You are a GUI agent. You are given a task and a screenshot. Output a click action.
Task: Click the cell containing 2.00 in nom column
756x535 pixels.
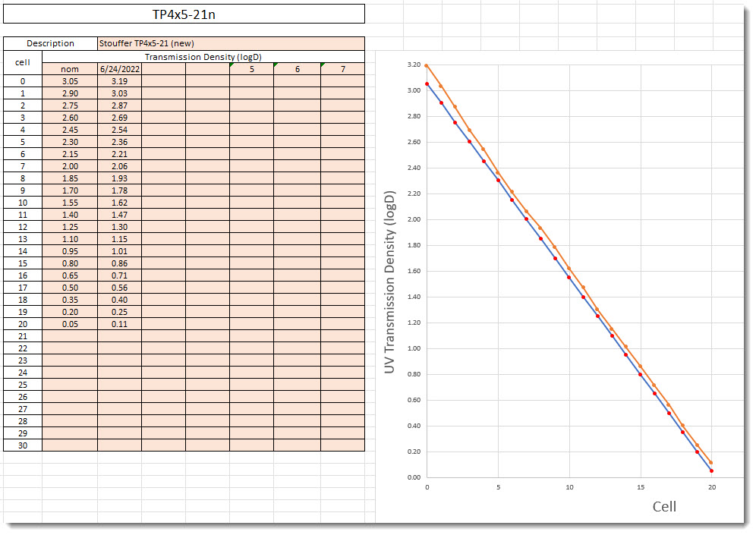point(70,166)
